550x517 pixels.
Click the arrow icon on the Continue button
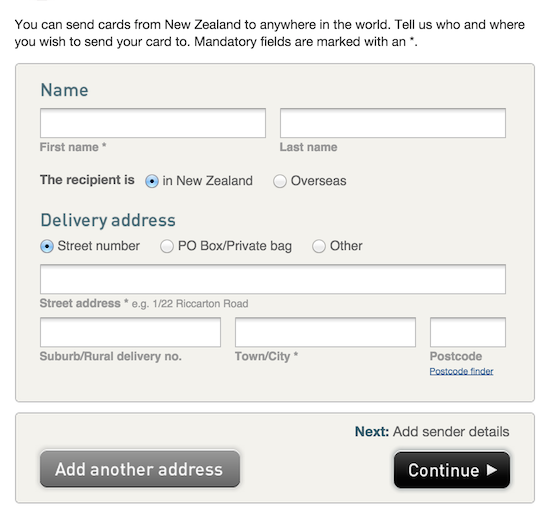pyautogui.click(x=492, y=470)
